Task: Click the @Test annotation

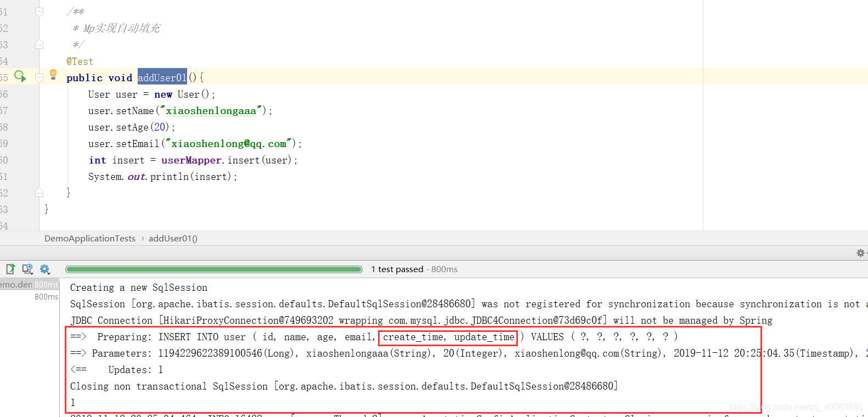Action: point(80,61)
